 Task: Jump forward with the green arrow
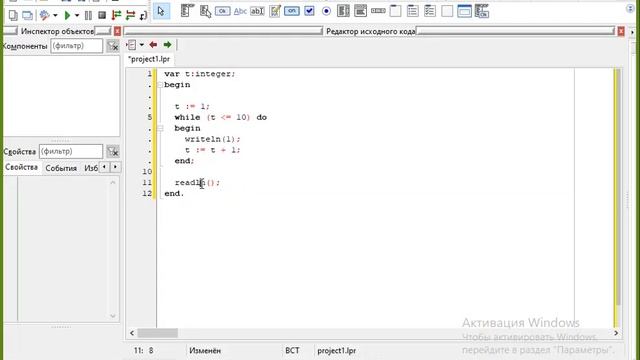167,45
